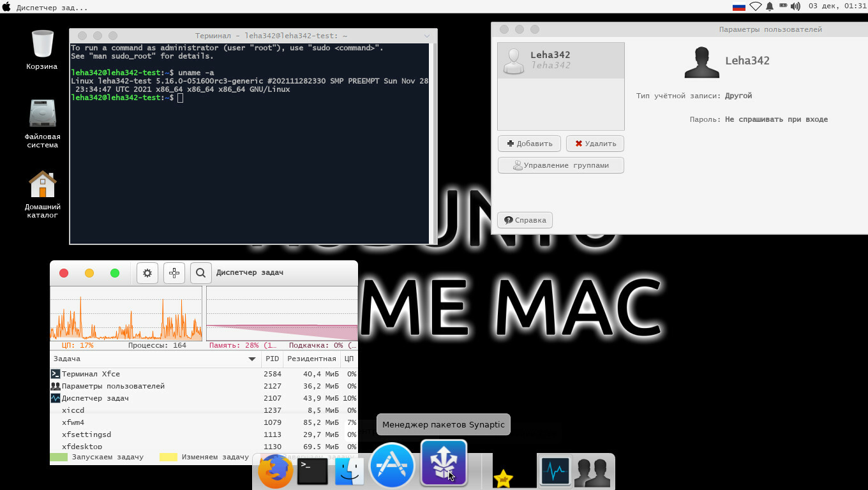
Task: Sort tasks by the Задача column
Action: [155, 359]
